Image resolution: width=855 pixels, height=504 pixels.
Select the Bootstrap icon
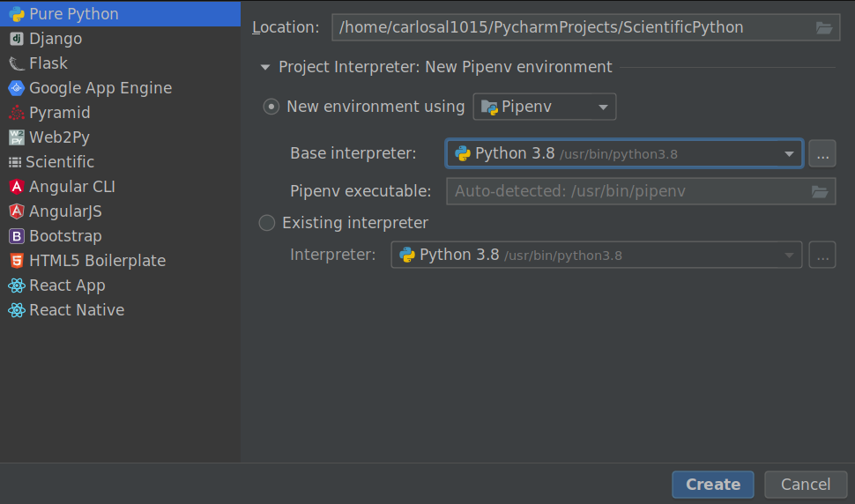point(17,236)
